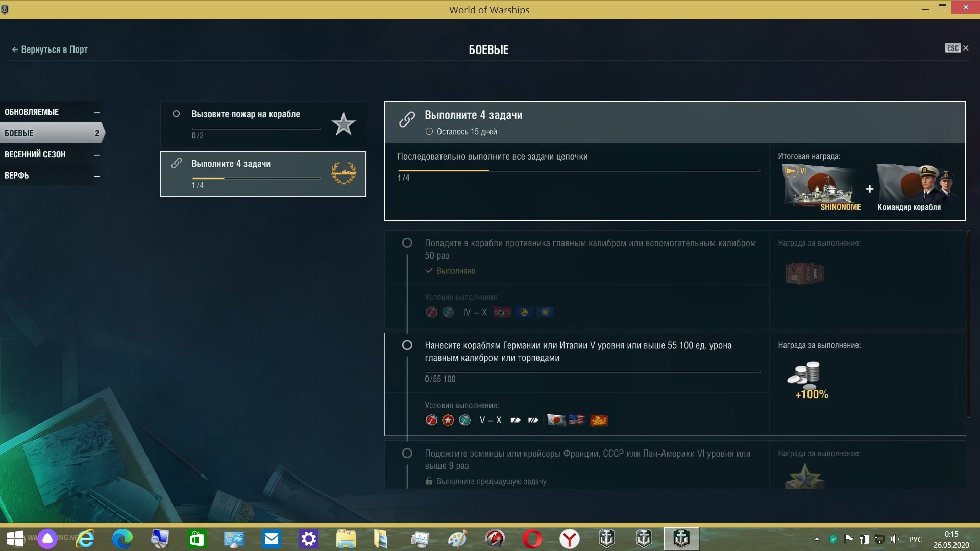The width and height of the screenshot is (980, 551).
Task: Click the 0/55 100 damage progress bar
Action: click(x=592, y=372)
